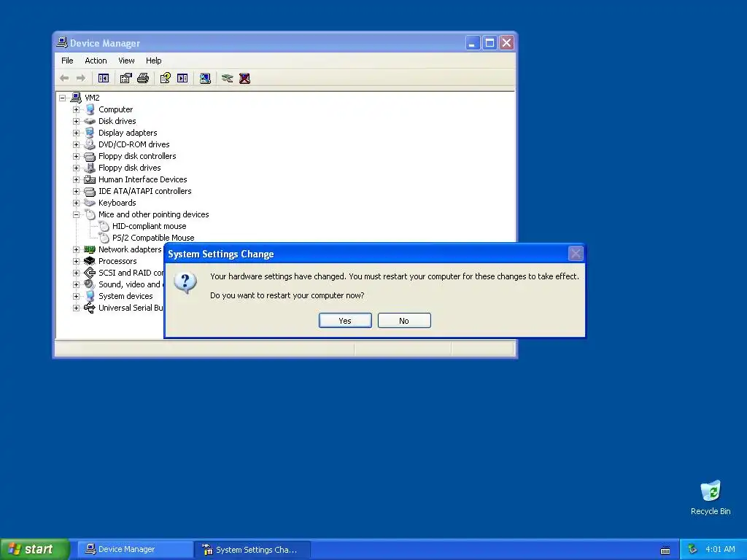Select the Human Interface Devices label
Image resolution: width=747 pixels, height=560 pixels.
[142, 179]
